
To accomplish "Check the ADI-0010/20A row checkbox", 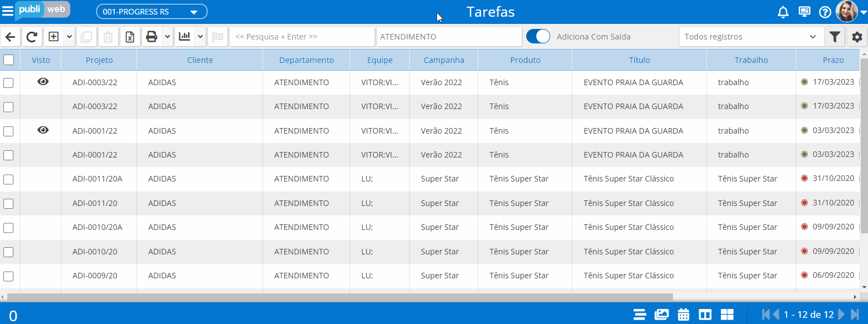I will tap(8, 228).
